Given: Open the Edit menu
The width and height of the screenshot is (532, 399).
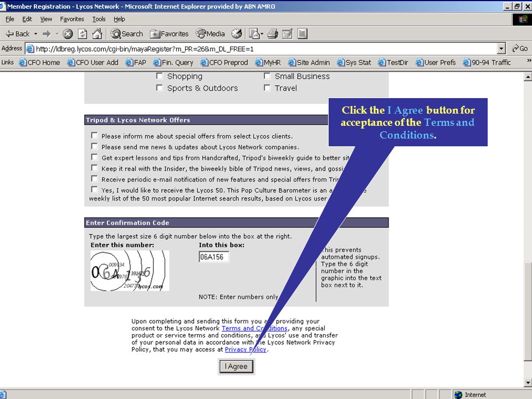Looking at the screenshot, I should pos(27,19).
